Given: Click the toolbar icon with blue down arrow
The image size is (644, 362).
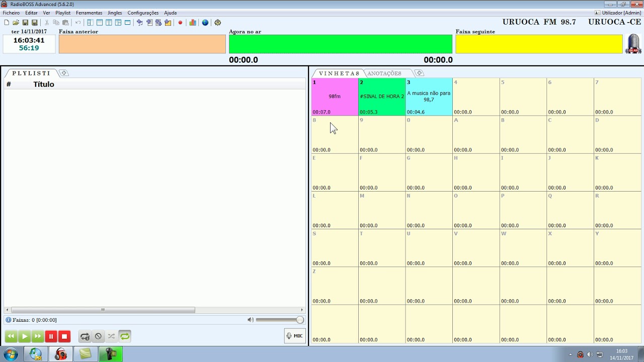Looking at the screenshot, I should point(158,23).
